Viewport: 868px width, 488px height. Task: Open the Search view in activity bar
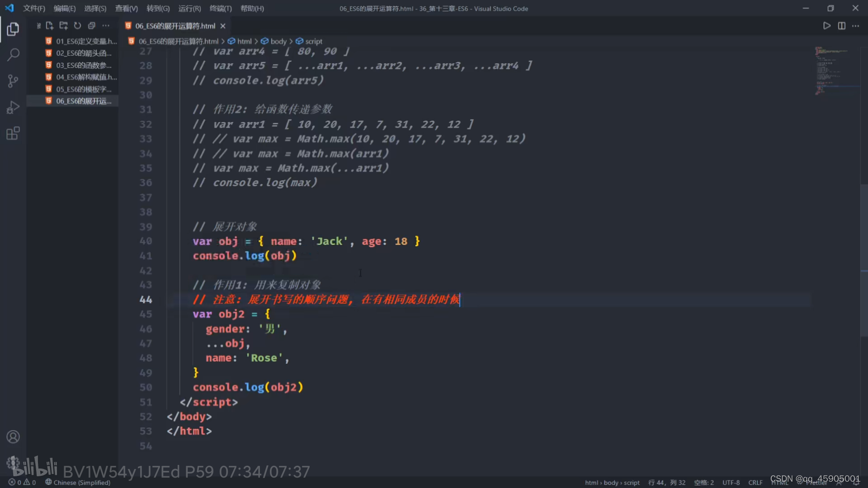[x=13, y=55]
